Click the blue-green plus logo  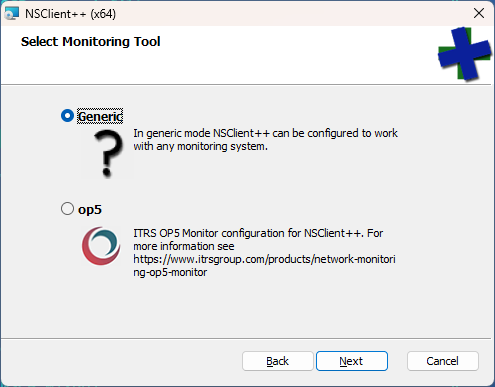464,54
